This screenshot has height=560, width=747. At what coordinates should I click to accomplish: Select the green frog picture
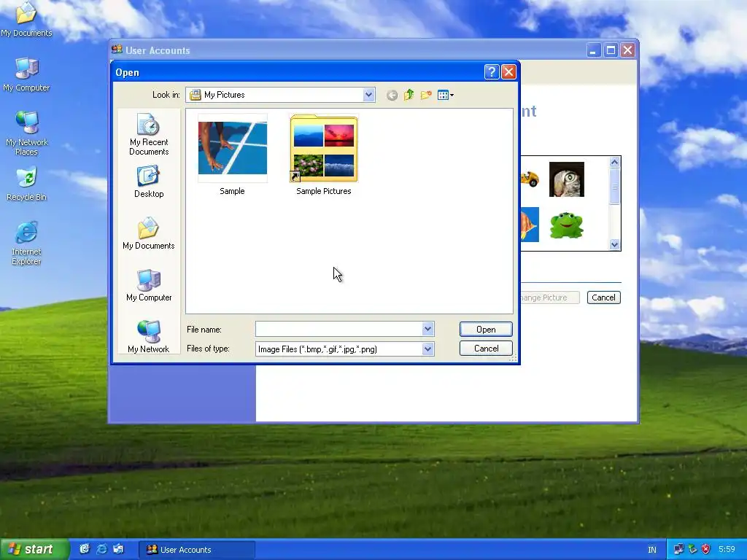(x=566, y=225)
